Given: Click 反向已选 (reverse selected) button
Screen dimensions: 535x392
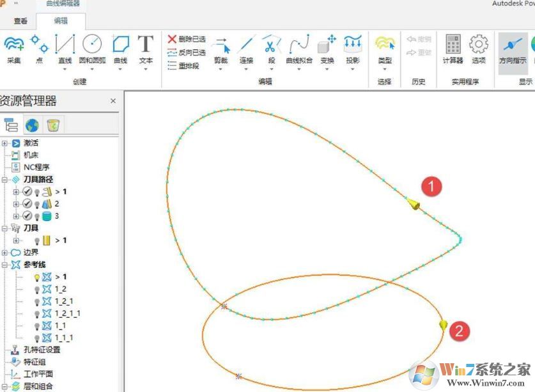Looking at the screenshot, I should point(187,52).
